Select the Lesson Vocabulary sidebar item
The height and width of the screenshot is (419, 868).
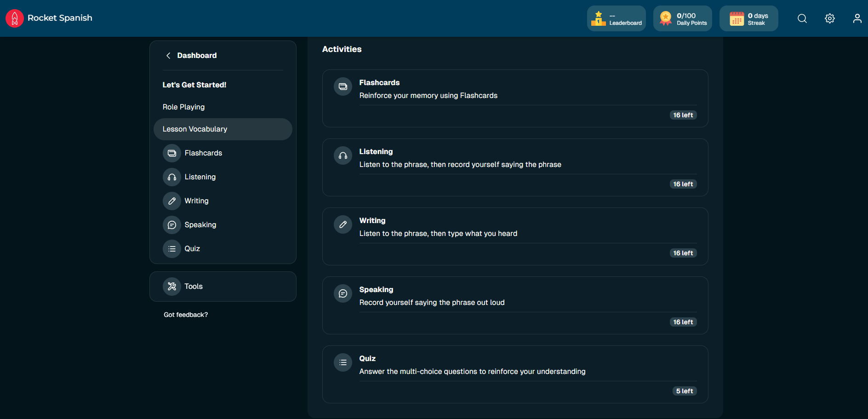click(x=223, y=129)
